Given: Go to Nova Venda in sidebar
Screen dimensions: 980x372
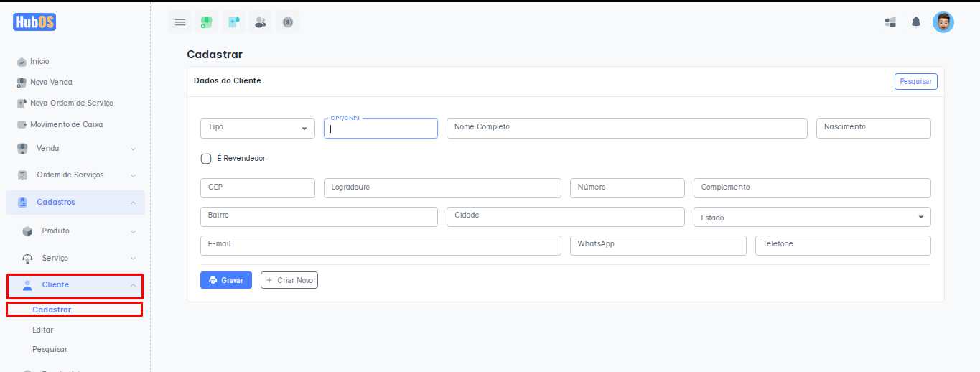Looking at the screenshot, I should 51,82.
